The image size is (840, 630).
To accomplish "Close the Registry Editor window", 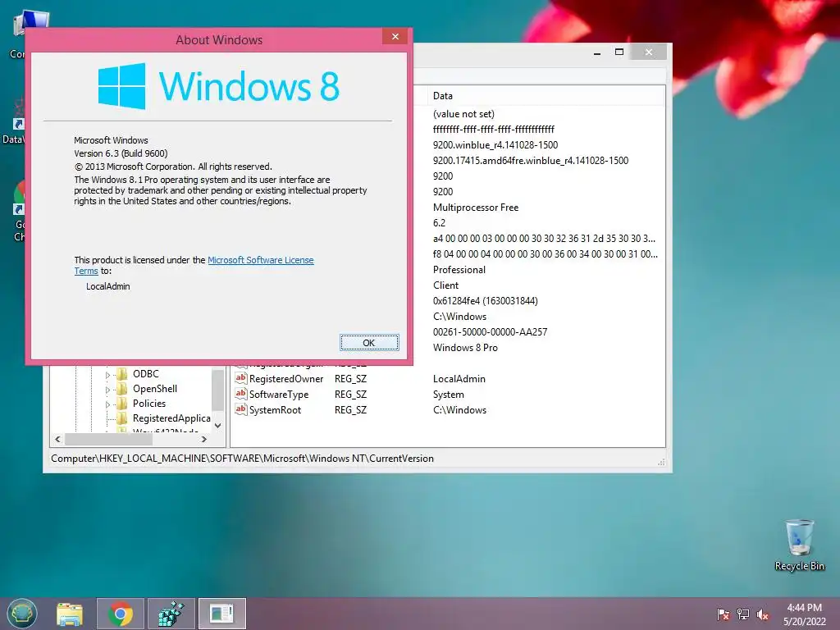I will click(649, 52).
